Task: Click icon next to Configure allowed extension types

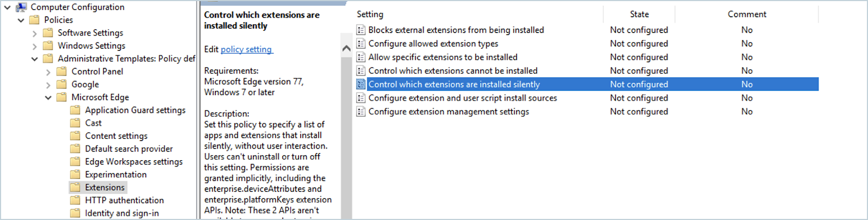Action: (361, 43)
